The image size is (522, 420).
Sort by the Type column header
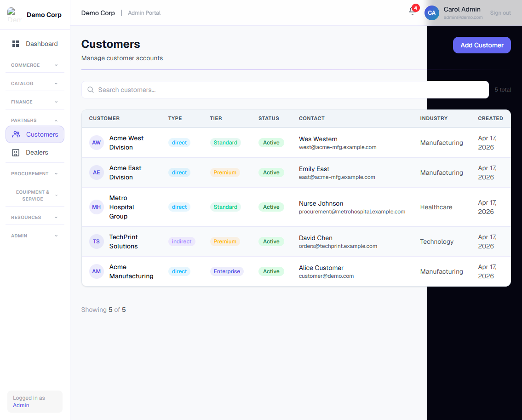[x=175, y=118]
